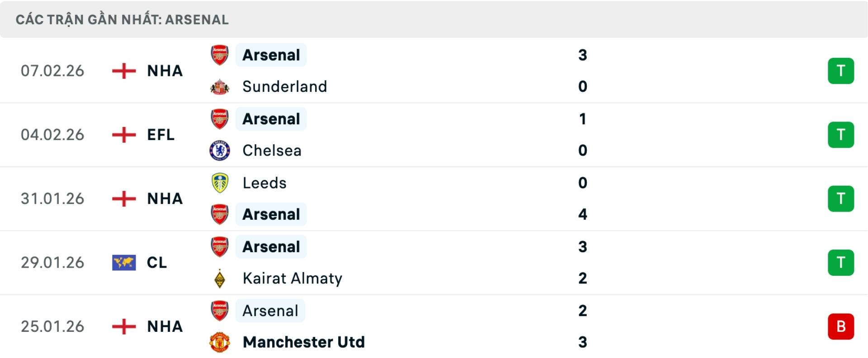Image resolution: width=868 pixels, height=358 pixels.
Task: Click the England flag beside NHA on 07.02.26
Action: 123,71
